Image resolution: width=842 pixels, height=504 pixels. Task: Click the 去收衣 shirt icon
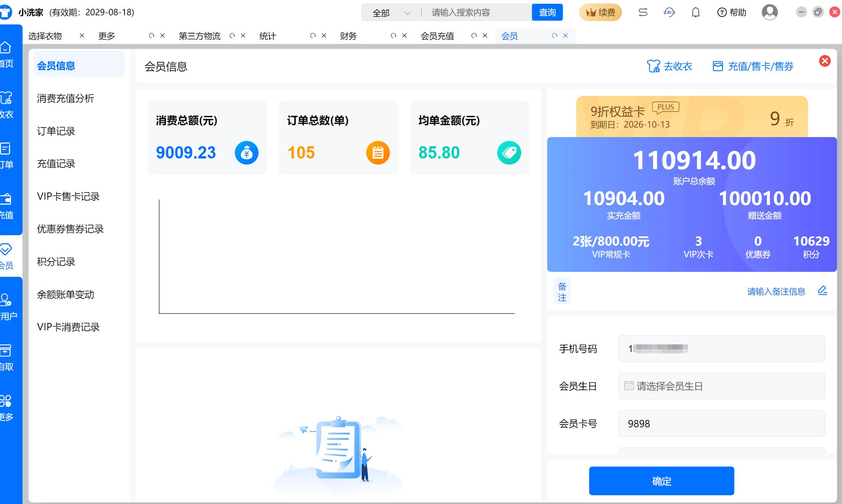(653, 66)
